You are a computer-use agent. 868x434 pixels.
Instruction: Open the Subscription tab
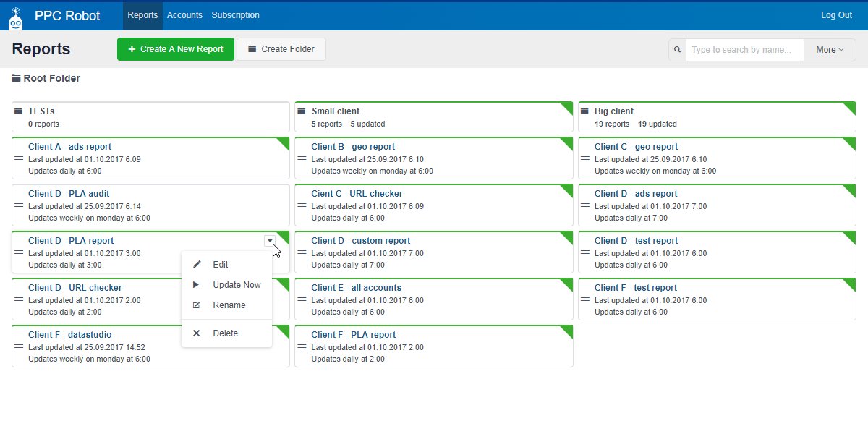(236, 15)
